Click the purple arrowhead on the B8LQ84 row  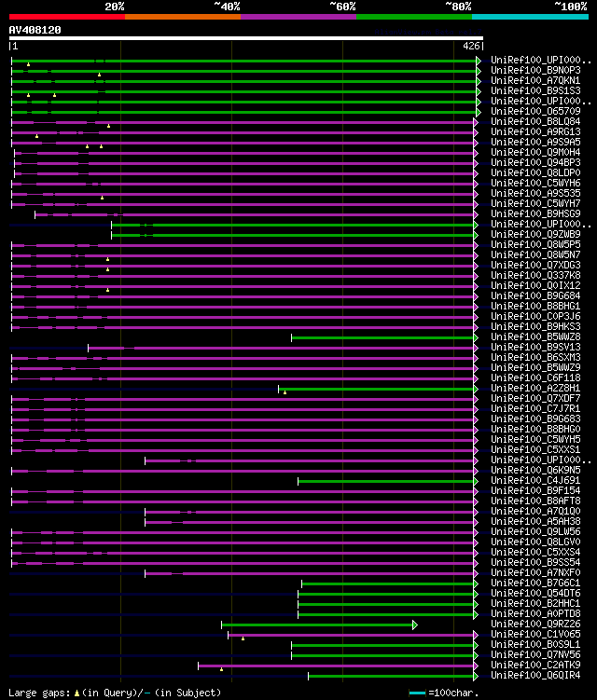[x=476, y=122]
